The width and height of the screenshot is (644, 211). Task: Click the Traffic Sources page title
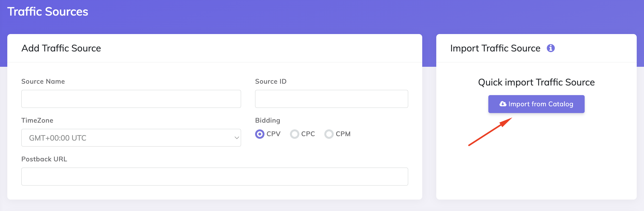(x=48, y=12)
